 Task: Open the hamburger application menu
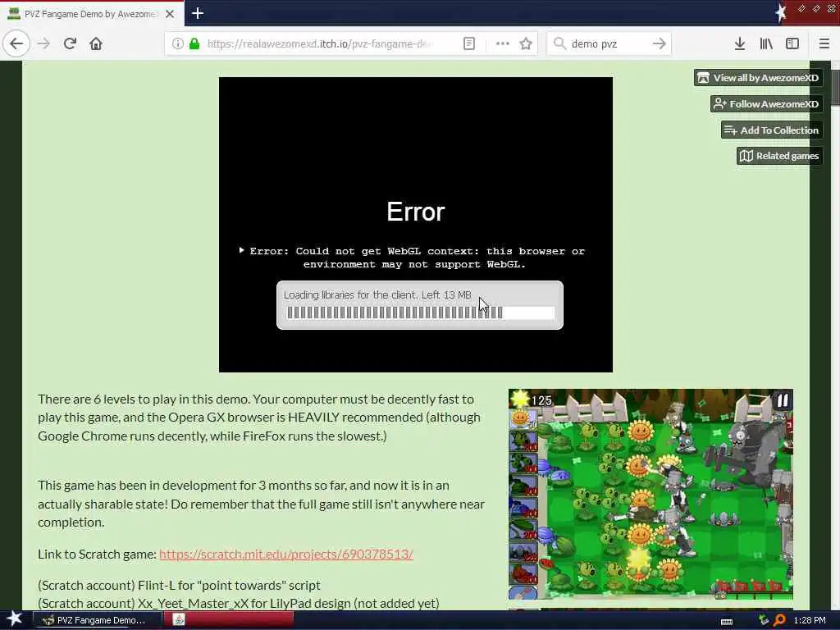(x=824, y=43)
